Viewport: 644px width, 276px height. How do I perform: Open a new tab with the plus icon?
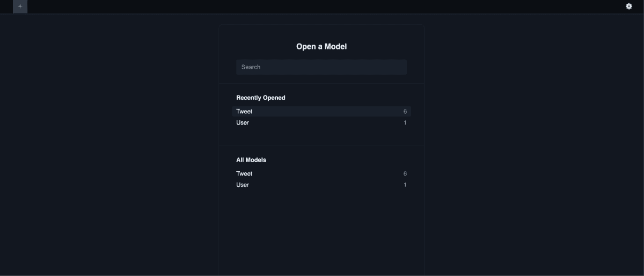[20, 6]
